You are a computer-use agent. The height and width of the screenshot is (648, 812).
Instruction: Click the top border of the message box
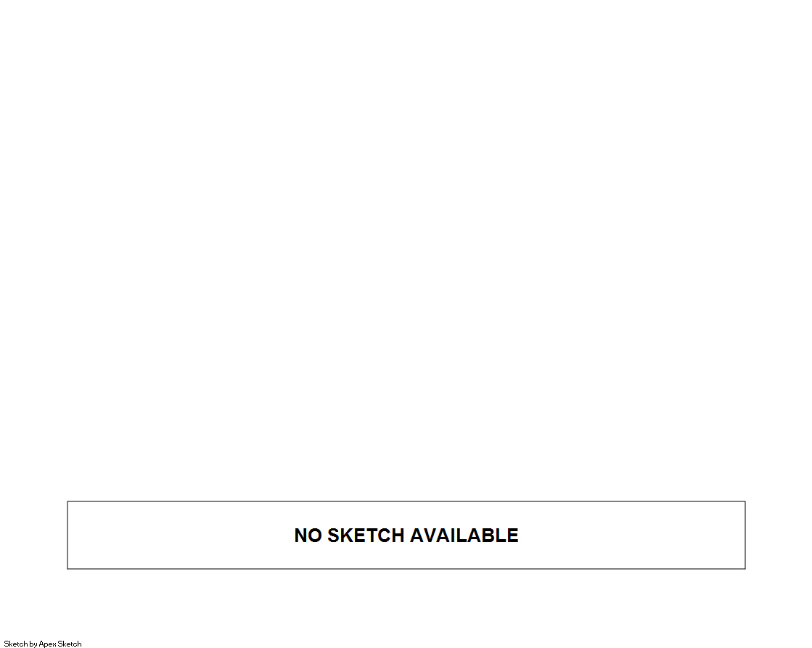click(x=406, y=501)
